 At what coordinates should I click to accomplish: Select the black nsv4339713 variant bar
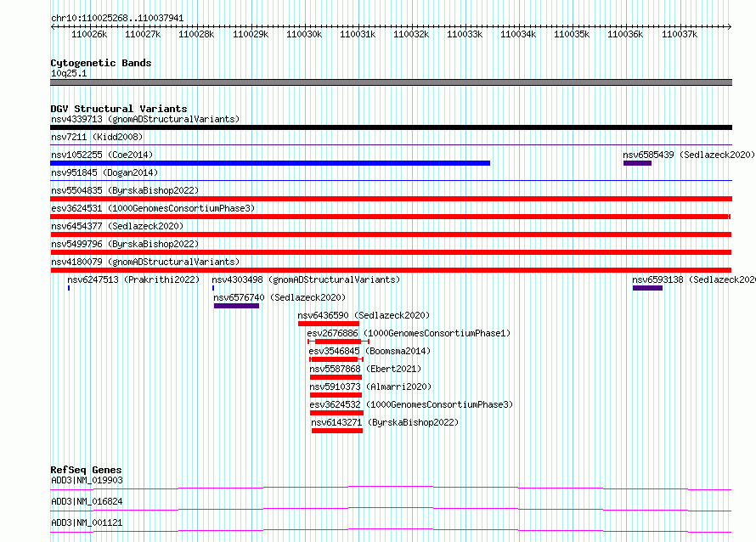[391, 127]
